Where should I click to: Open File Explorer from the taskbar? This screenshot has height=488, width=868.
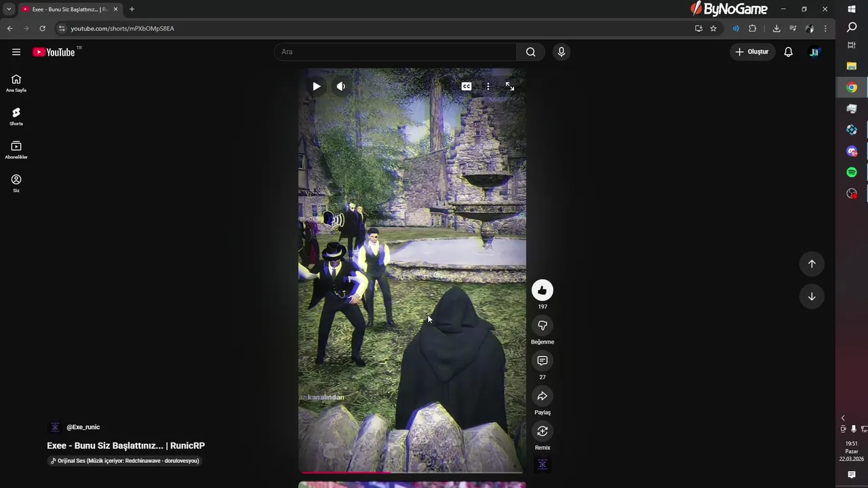pos(852,66)
